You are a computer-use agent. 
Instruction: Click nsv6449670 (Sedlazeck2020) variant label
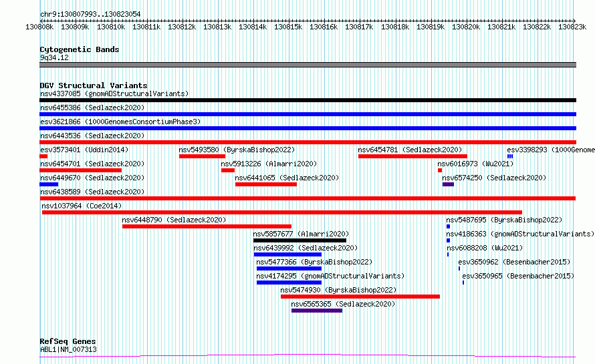(x=92, y=178)
